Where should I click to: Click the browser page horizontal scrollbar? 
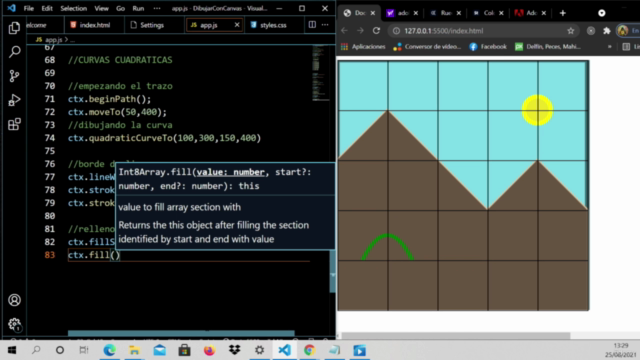[x=456, y=336]
